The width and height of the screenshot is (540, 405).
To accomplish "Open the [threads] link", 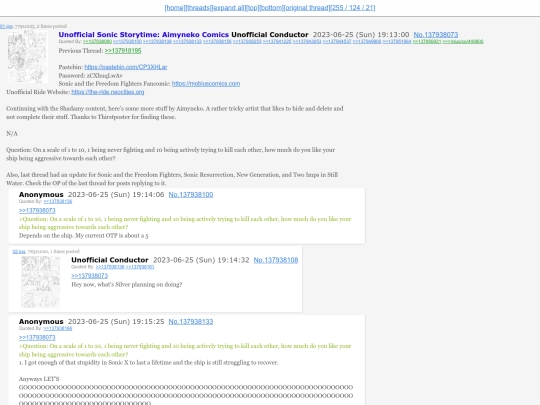I will 198,8.
